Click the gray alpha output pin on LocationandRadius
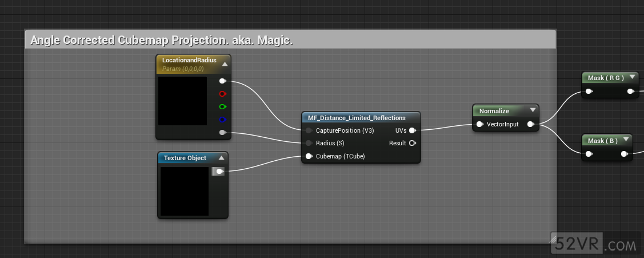 click(x=222, y=133)
